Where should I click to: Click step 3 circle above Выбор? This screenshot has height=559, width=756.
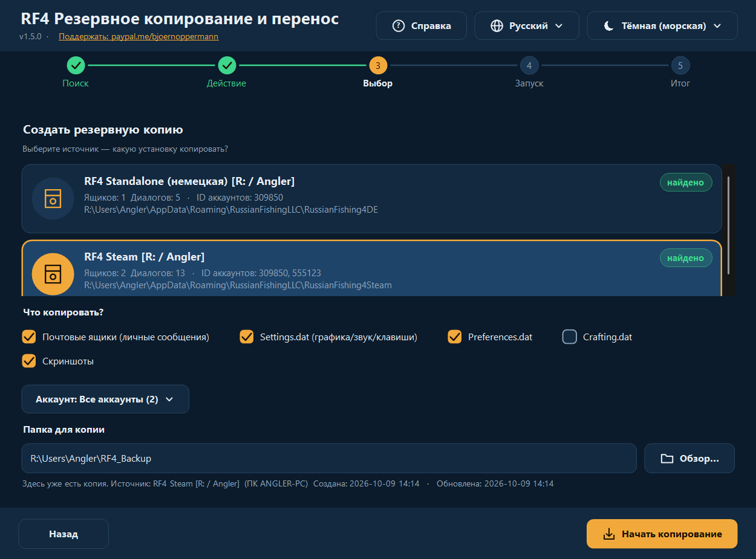tap(378, 65)
